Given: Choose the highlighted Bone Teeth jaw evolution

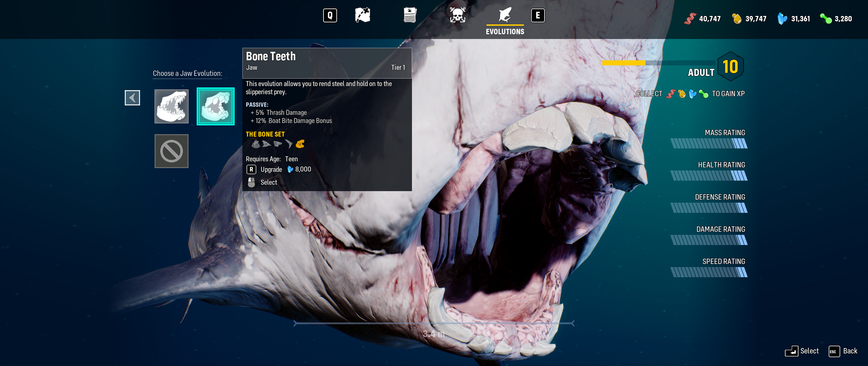Looking at the screenshot, I should click(x=216, y=106).
